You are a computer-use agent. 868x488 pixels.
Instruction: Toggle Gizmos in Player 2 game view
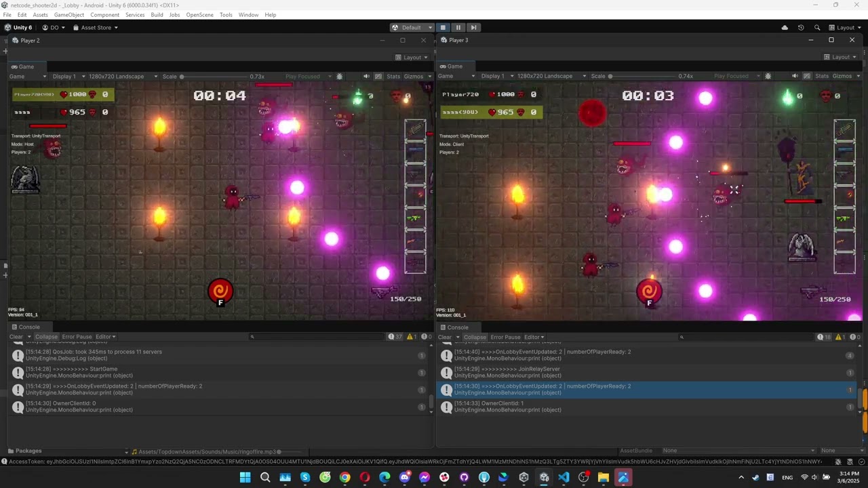point(413,77)
